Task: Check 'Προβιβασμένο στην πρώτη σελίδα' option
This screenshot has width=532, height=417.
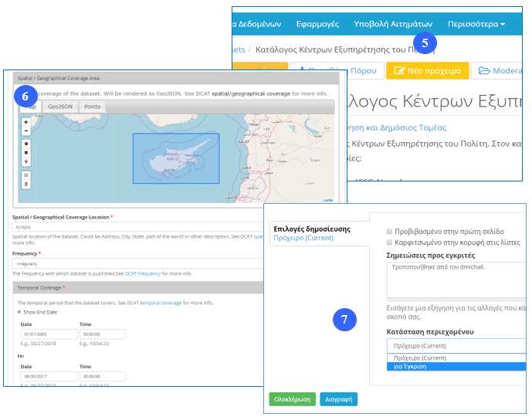Action: [x=389, y=230]
